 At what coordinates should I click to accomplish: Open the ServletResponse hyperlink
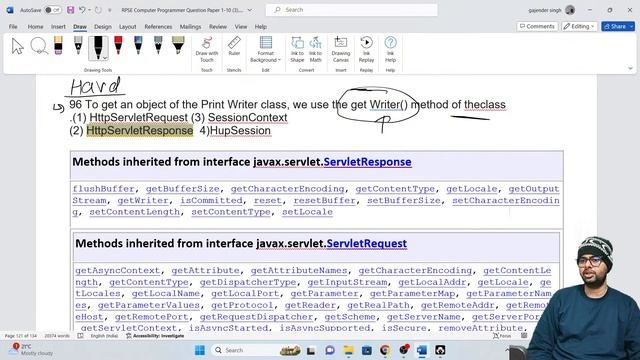click(367, 162)
